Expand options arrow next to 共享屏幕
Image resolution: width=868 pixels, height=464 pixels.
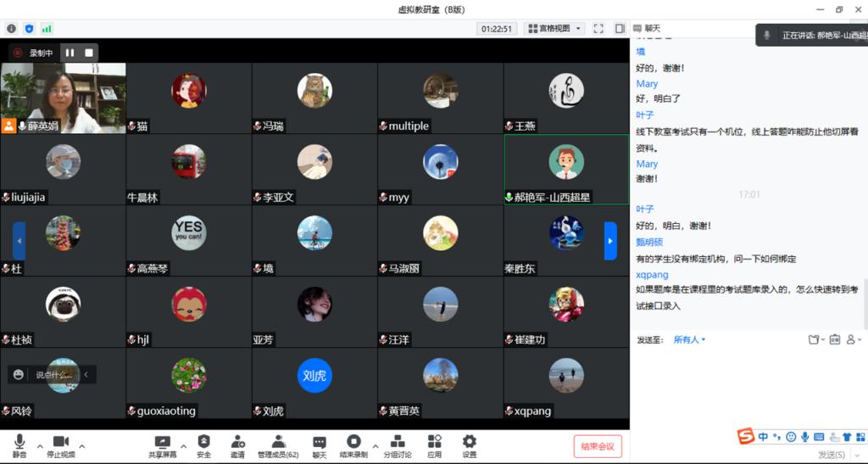coord(181,444)
